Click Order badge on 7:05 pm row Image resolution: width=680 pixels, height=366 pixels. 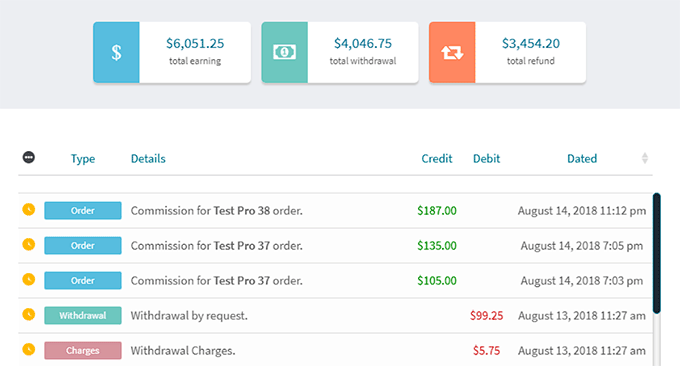(x=83, y=245)
